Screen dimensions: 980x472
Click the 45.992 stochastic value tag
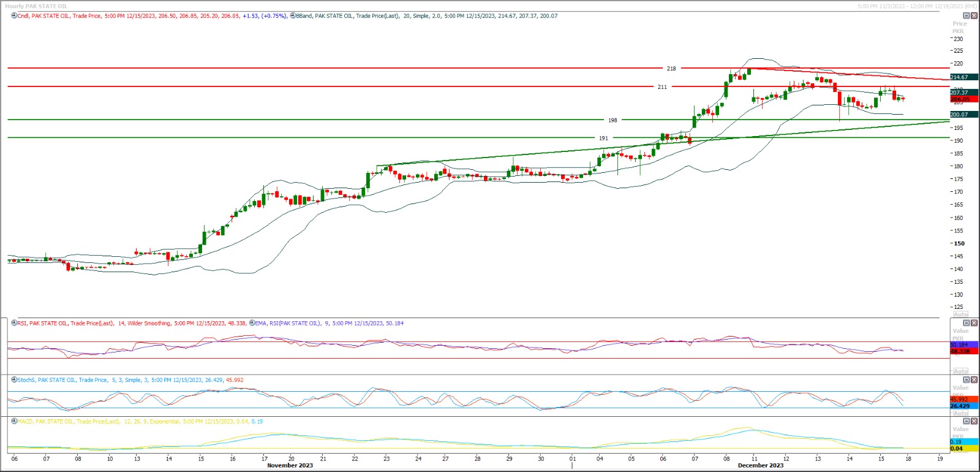(x=964, y=400)
